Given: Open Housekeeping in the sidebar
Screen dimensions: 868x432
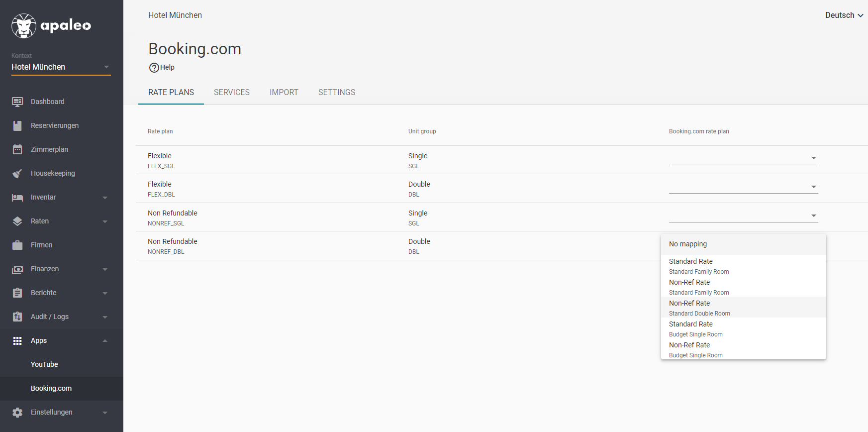Looking at the screenshot, I should pos(53,173).
